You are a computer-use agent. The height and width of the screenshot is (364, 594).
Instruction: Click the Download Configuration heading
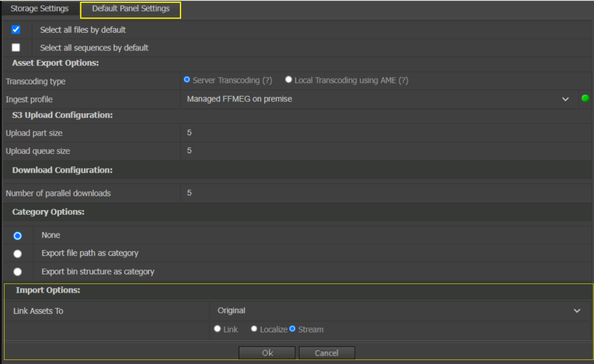click(x=62, y=170)
